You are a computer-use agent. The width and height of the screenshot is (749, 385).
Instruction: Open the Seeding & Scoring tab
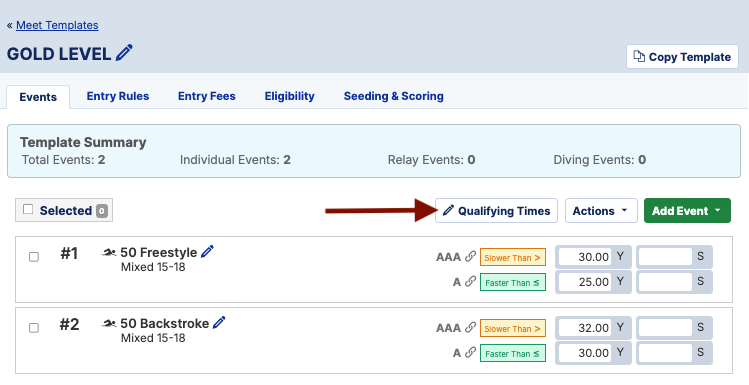coord(394,96)
